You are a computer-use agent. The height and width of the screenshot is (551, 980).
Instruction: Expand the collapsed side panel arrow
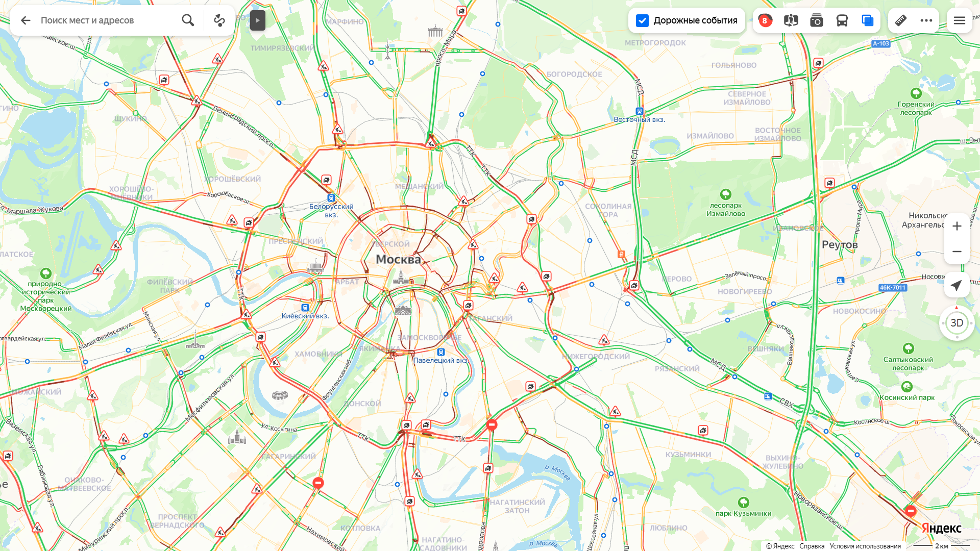point(257,20)
